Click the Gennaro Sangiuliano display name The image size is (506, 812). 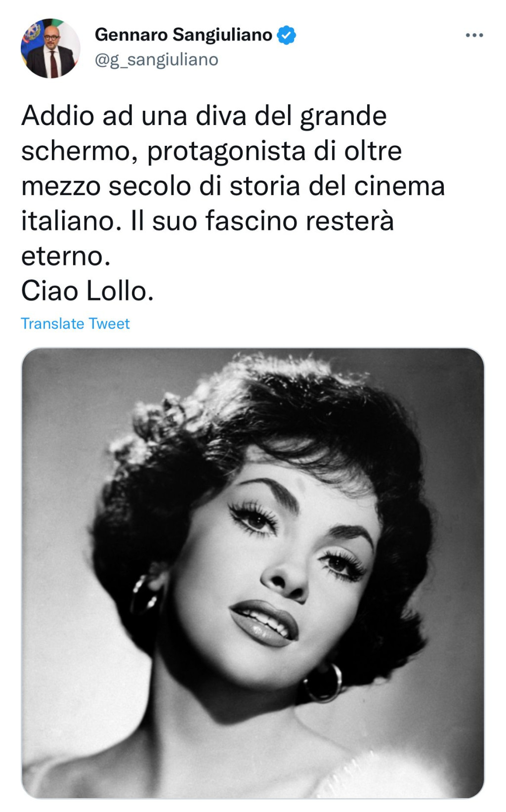[183, 35]
